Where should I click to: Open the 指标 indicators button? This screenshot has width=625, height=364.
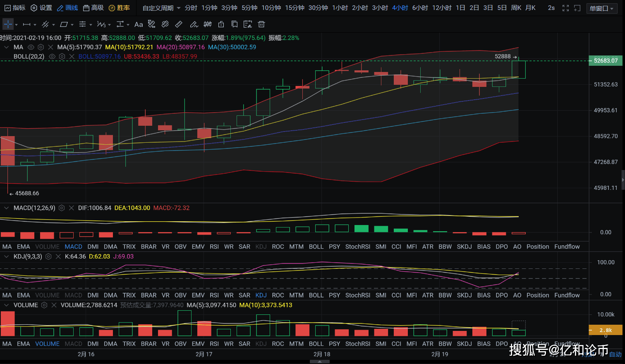(15, 8)
